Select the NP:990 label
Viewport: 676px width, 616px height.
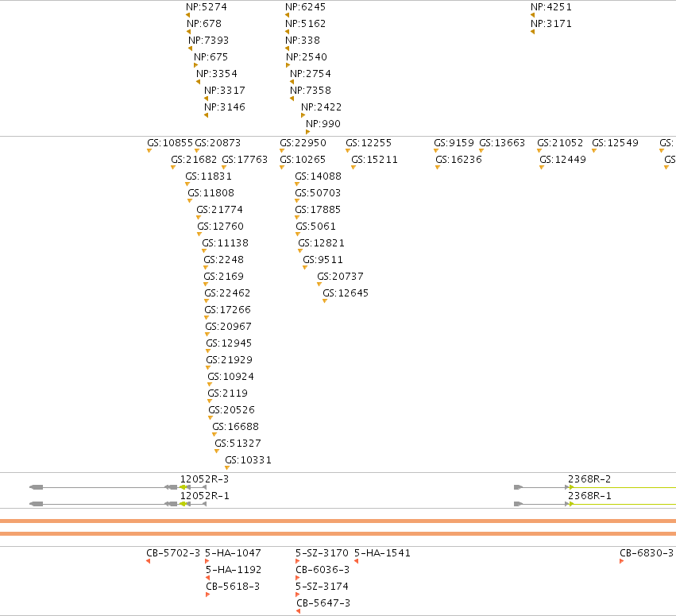pyautogui.click(x=323, y=124)
